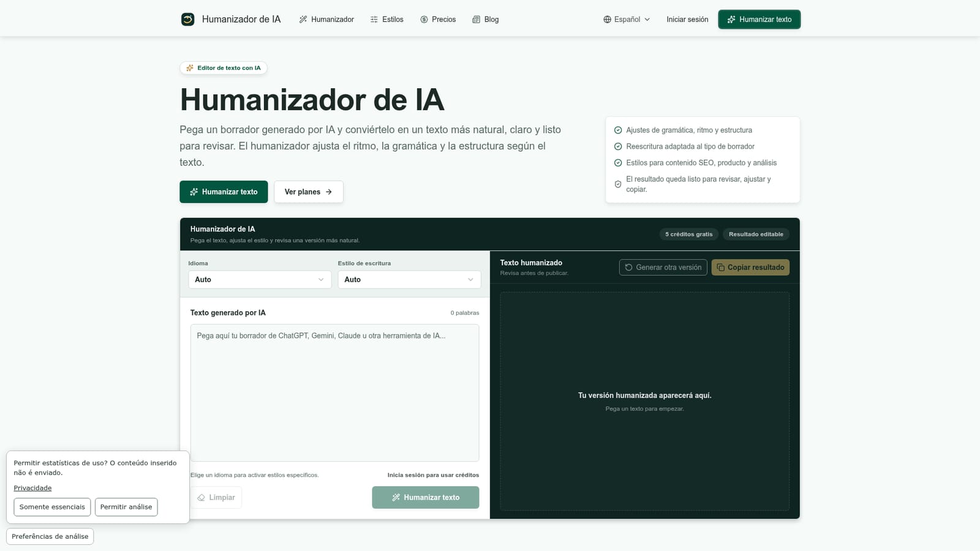The height and width of the screenshot is (551, 980).
Task: Click the check icon beside Ajustes de gramática
Action: point(618,130)
